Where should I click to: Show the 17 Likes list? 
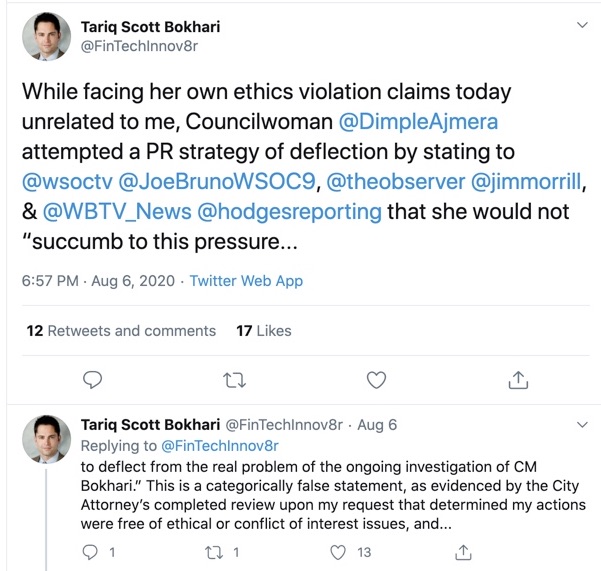coord(264,330)
